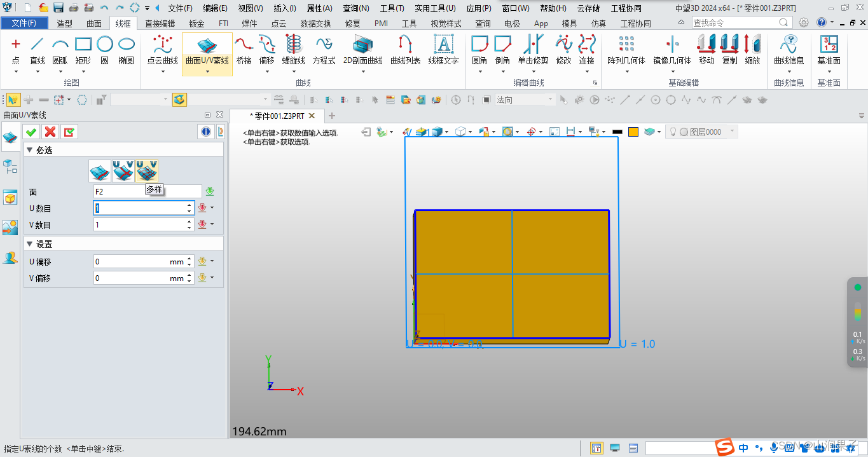Click the face color orange swatch
The image size is (868, 457).
point(633,132)
